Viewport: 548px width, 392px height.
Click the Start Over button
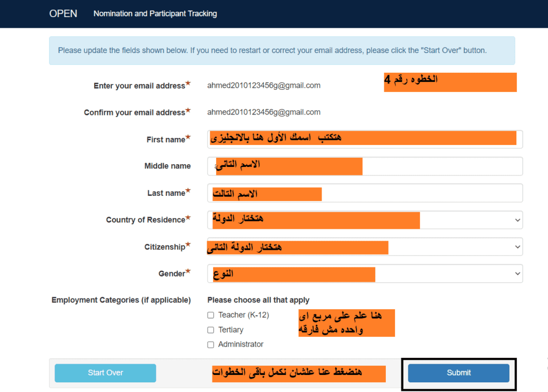point(105,373)
